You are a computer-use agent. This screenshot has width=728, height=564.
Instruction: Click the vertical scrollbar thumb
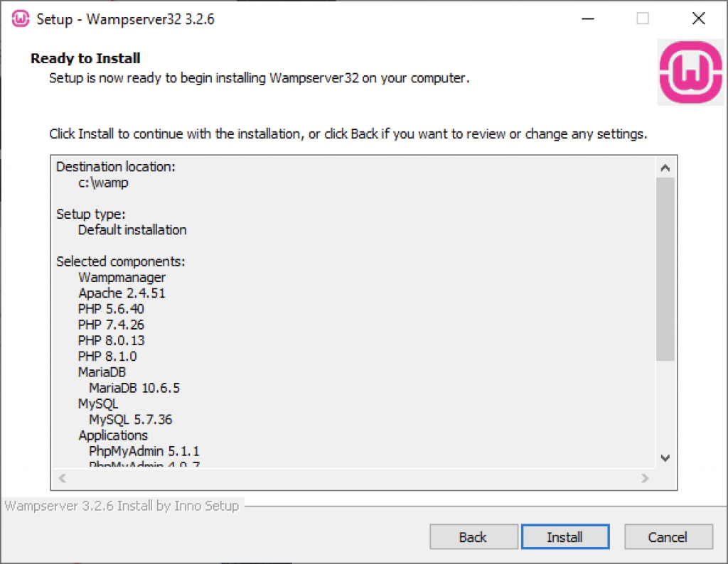[x=665, y=269]
